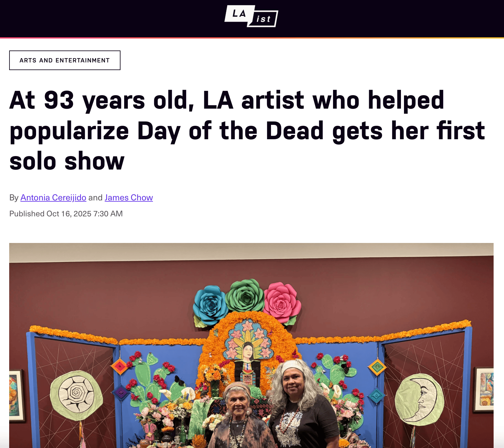
Task: Open James Chow's author profile
Action: [129, 198]
